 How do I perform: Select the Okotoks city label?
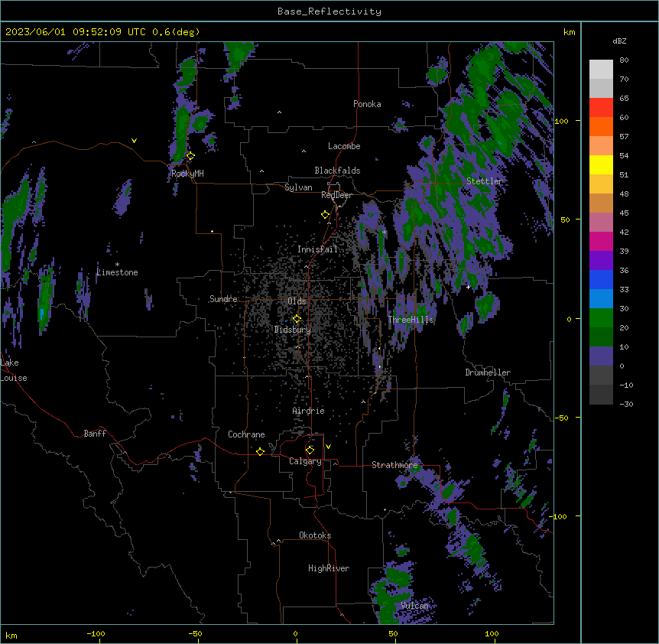click(315, 535)
